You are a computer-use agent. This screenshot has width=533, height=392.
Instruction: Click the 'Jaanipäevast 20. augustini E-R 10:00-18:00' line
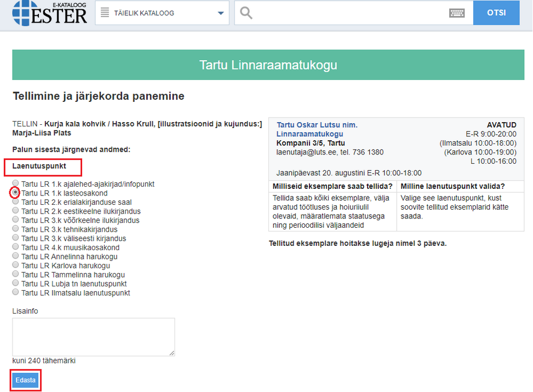(349, 173)
